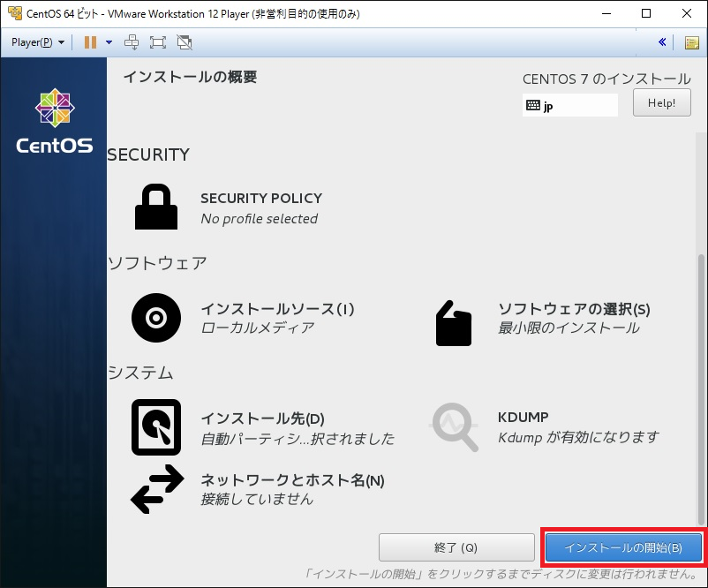Open インストール先(D) settings
This screenshot has height=588, width=708.
[x=262, y=418]
